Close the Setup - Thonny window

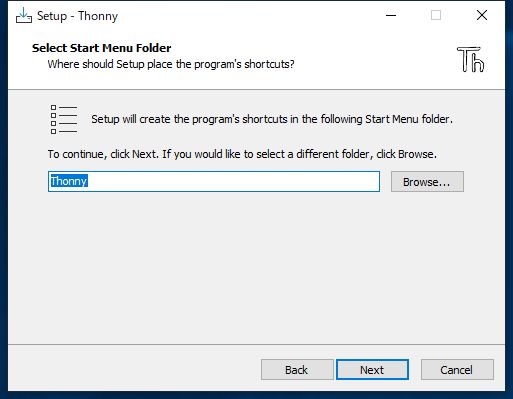(482, 15)
